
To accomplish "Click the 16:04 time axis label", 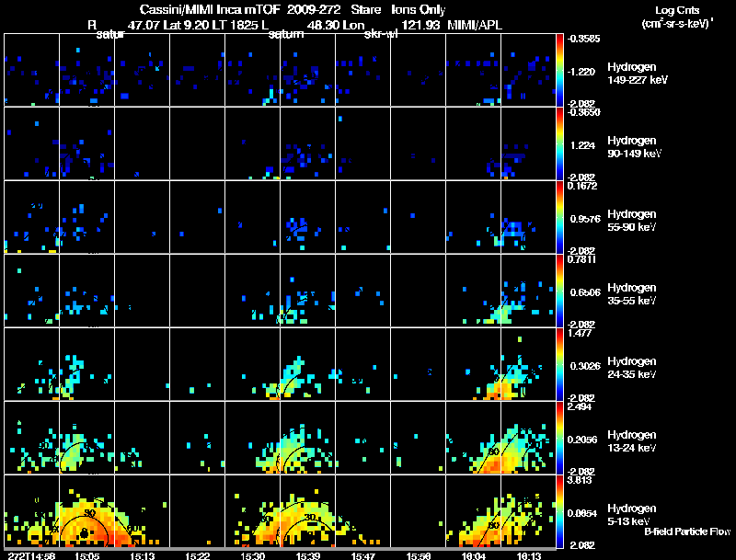I will click(x=473, y=555).
